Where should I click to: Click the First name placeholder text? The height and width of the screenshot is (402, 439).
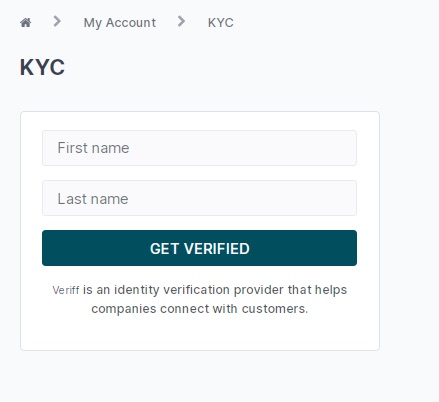93,148
